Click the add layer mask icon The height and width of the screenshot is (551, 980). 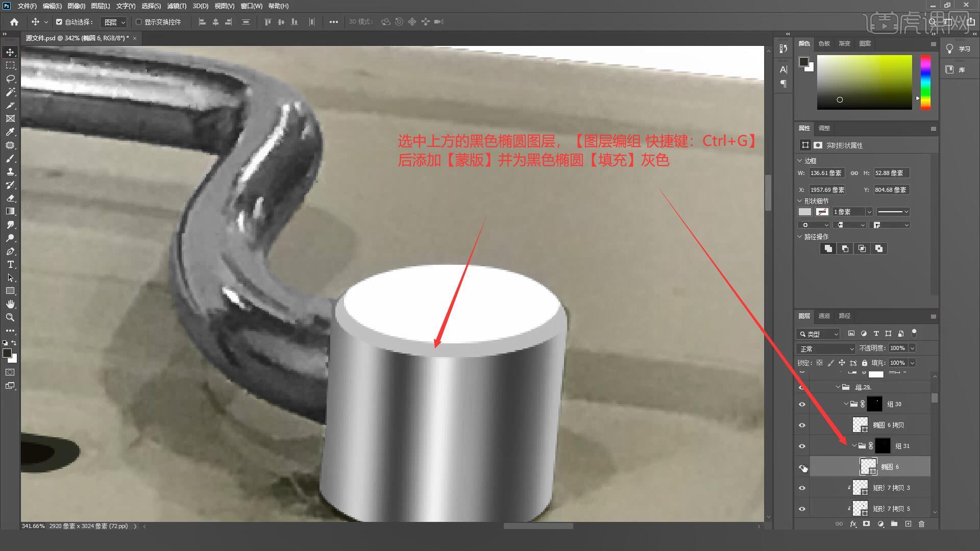point(866,524)
